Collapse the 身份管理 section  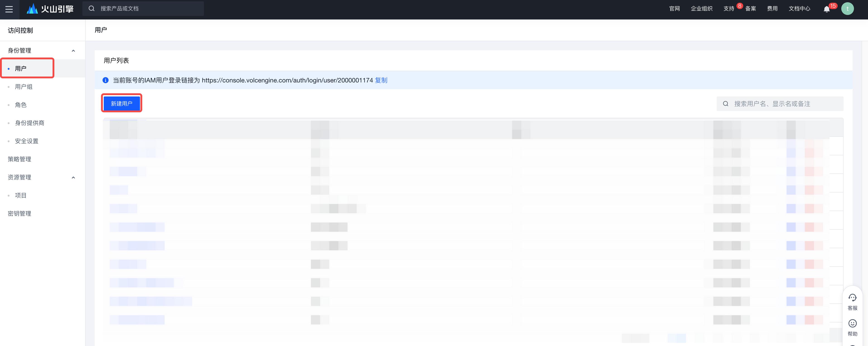(73, 50)
